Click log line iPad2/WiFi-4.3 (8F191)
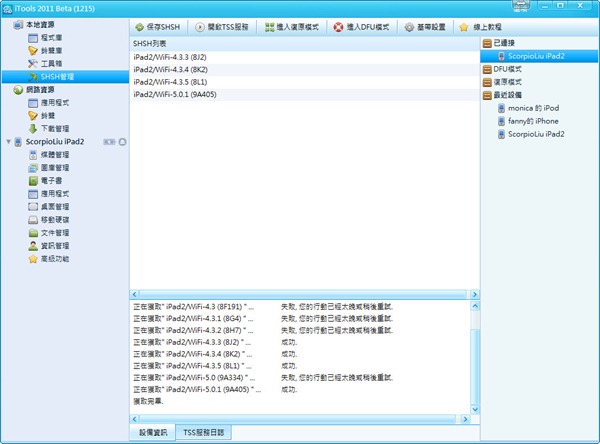This screenshot has width=600, height=444. click(263, 307)
